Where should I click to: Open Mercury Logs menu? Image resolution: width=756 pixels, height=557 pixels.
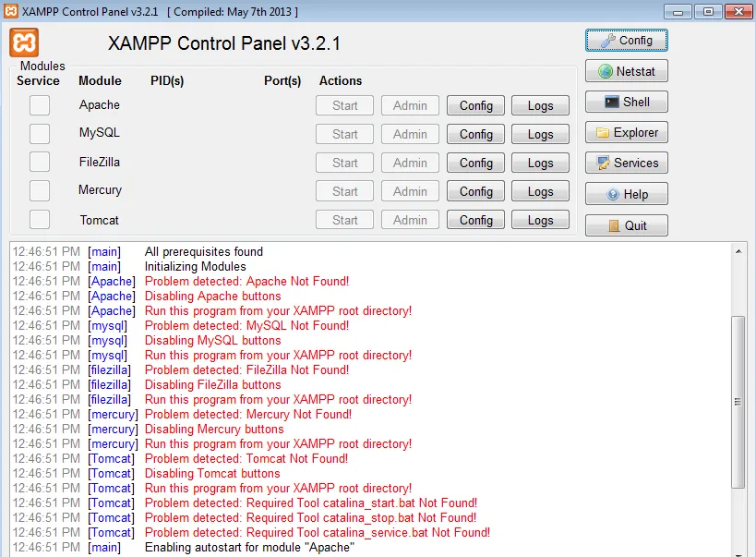pyautogui.click(x=541, y=191)
